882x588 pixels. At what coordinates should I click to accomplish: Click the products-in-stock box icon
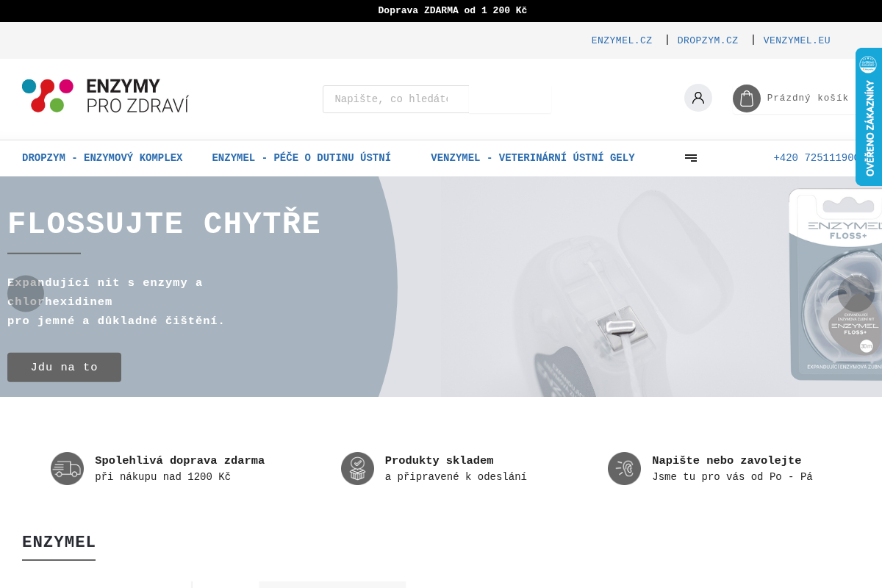357,468
